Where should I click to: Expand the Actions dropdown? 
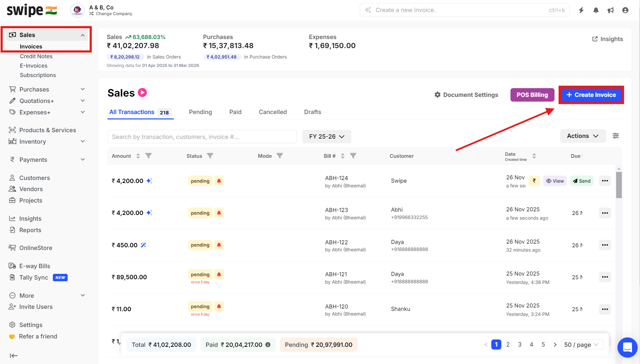pyautogui.click(x=582, y=136)
